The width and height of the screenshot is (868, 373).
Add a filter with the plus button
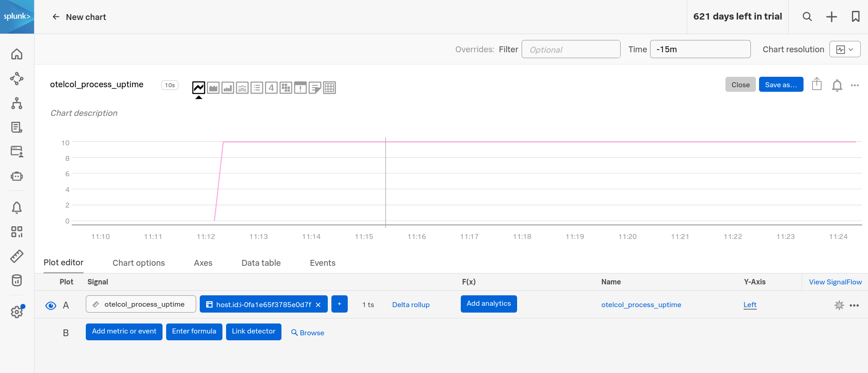pos(340,304)
